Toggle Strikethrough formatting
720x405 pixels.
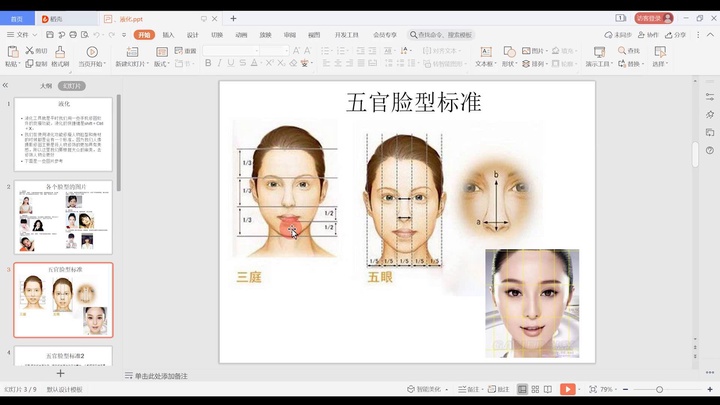tap(242, 63)
